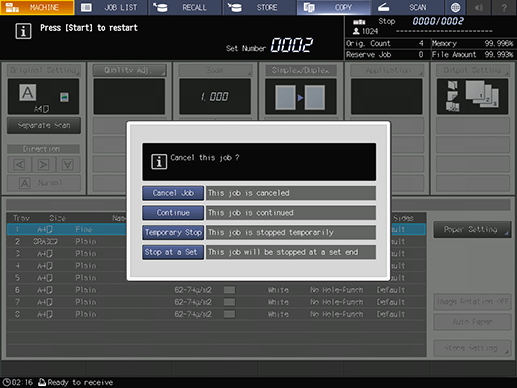Viewport: 517px width, 388px height.
Task: Select the SCAN tab
Action: (407, 7)
